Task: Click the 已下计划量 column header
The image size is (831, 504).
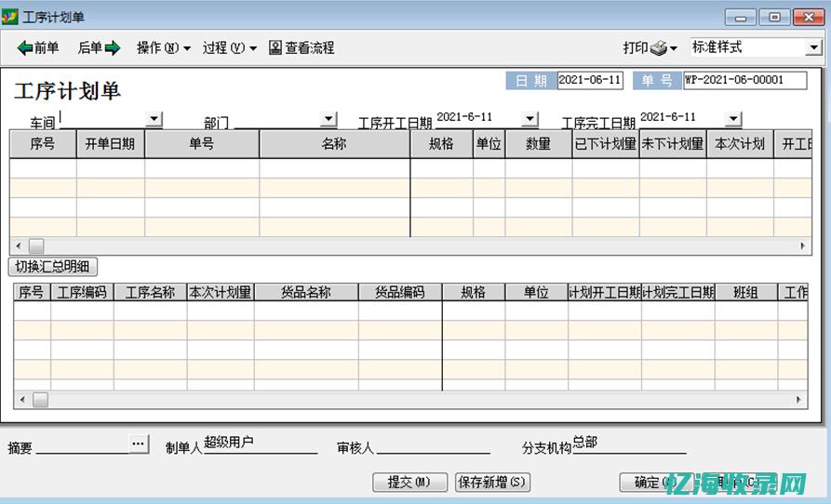Action: [x=606, y=144]
